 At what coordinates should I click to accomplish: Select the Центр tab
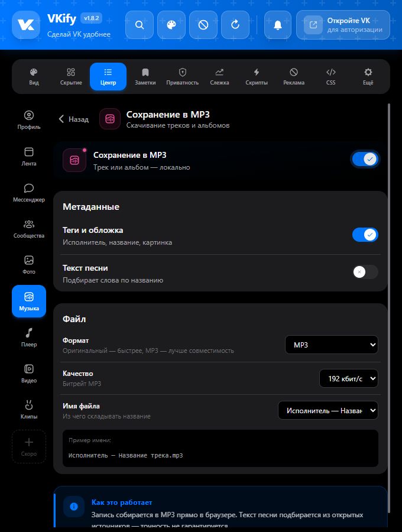pyautogui.click(x=108, y=77)
